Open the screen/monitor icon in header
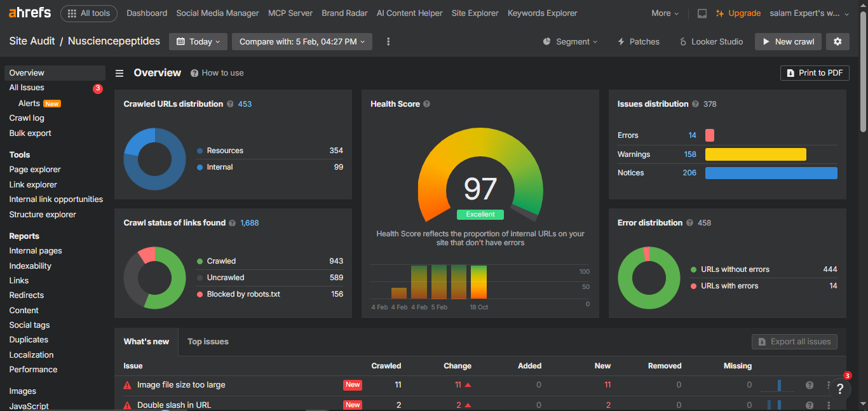The width and height of the screenshot is (868, 411). coord(702,13)
